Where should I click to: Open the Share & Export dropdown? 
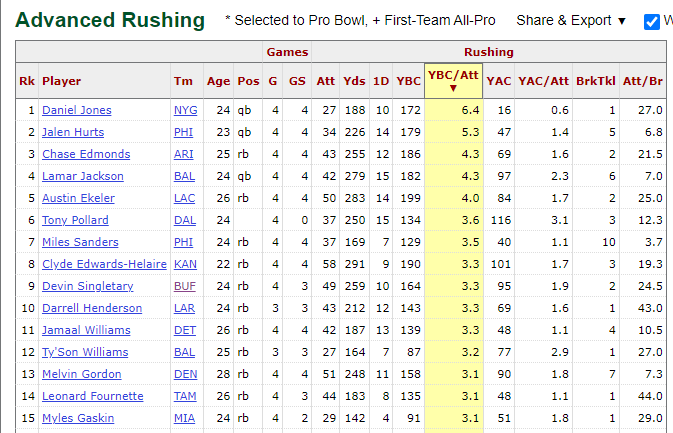point(571,21)
